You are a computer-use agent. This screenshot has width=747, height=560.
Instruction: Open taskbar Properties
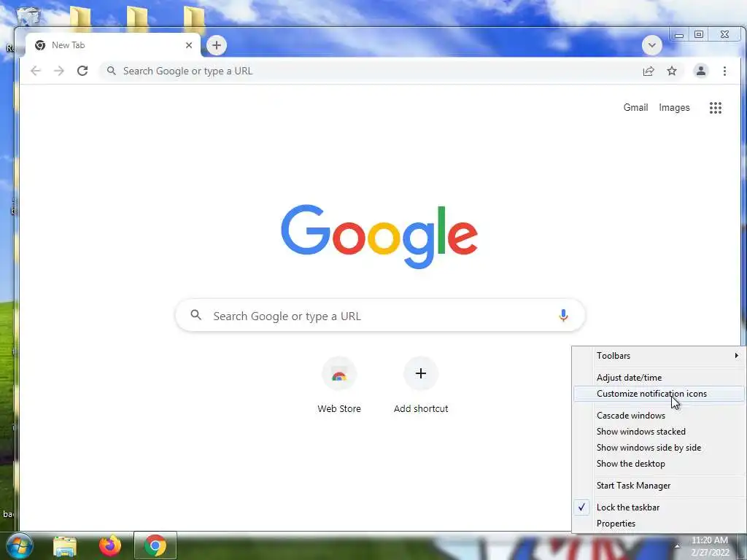point(658,524)
